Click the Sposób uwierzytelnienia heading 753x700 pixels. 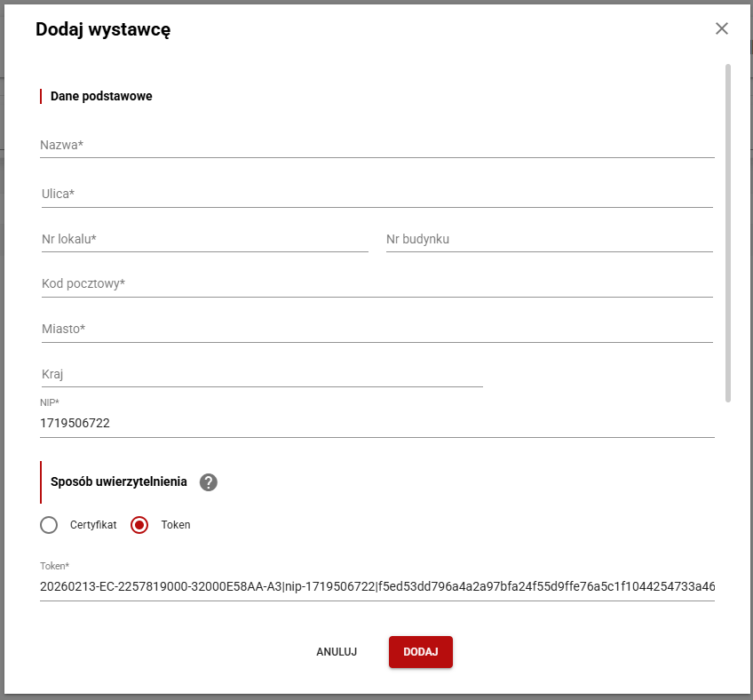(119, 481)
